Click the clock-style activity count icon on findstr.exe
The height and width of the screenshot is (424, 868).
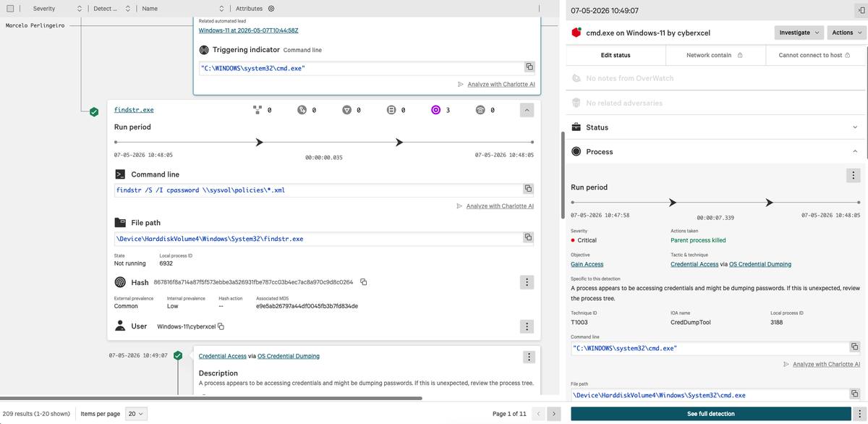coord(302,110)
